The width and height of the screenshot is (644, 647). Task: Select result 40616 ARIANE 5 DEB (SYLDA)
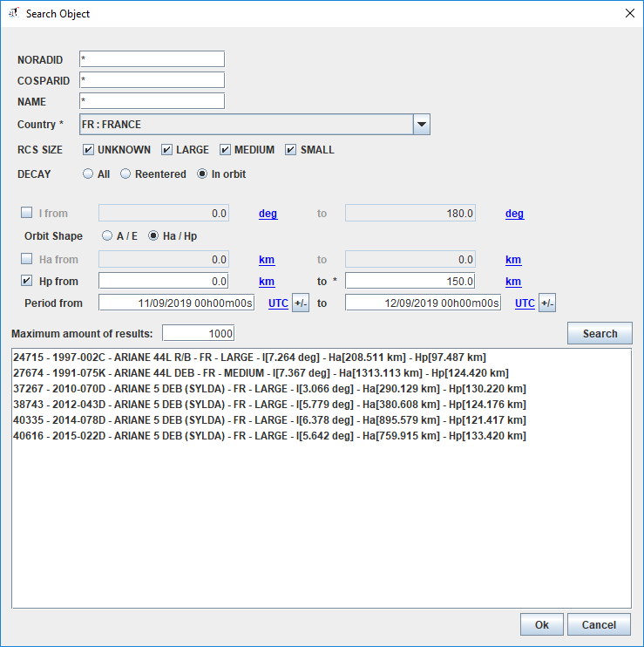click(269, 436)
